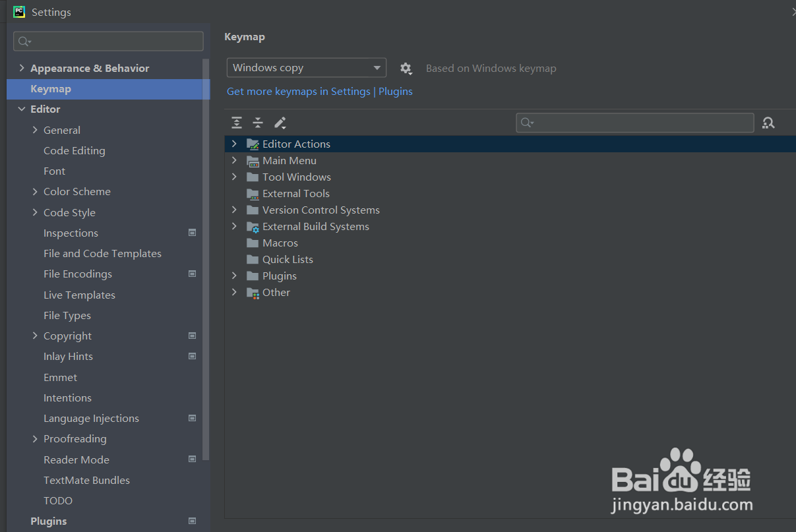Click project-level marker icon beside Copyright
796x532 pixels.
[x=193, y=336]
